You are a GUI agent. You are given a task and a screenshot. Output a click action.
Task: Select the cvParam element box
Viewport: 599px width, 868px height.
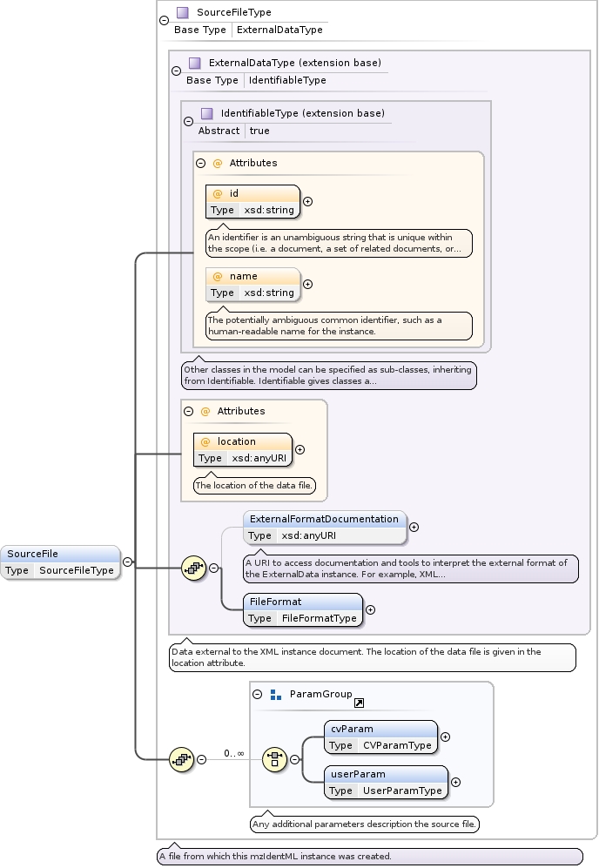click(380, 737)
